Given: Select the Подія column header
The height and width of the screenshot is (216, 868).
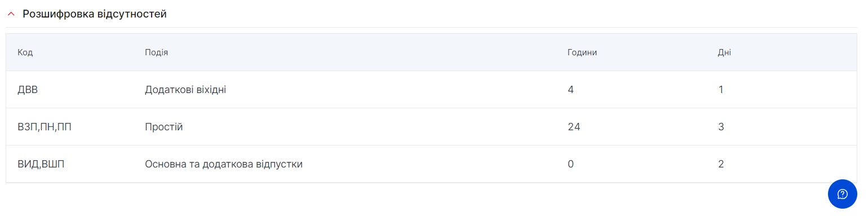Looking at the screenshot, I should 157,52.
